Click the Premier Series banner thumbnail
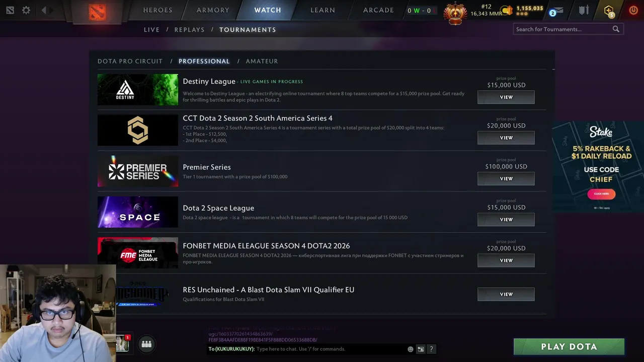This screenshot has width=644, height=362. pos(138,171)
